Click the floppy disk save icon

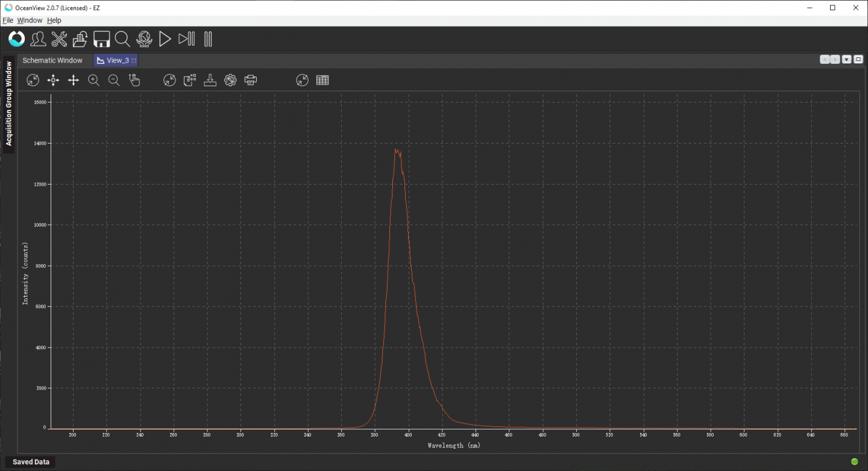tap(101, 40)
